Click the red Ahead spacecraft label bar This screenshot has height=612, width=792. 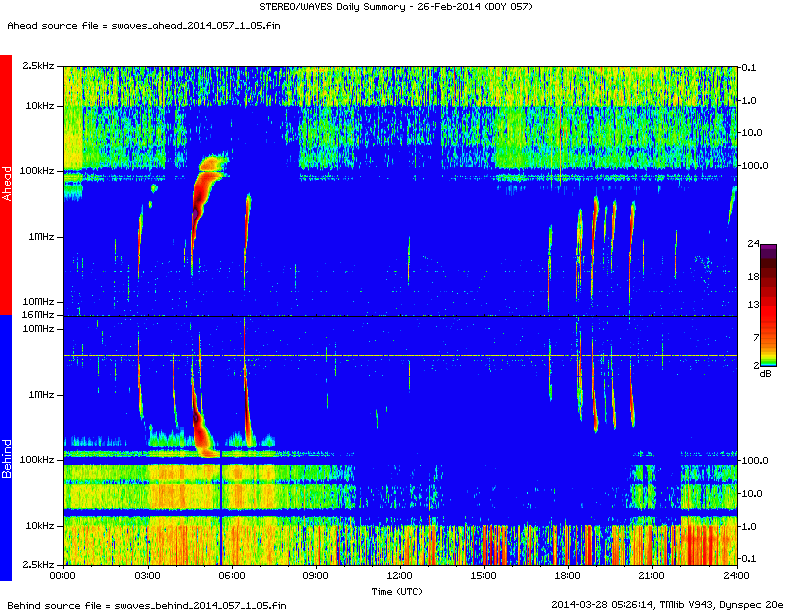pyautogui.click(x=6, y=185)
